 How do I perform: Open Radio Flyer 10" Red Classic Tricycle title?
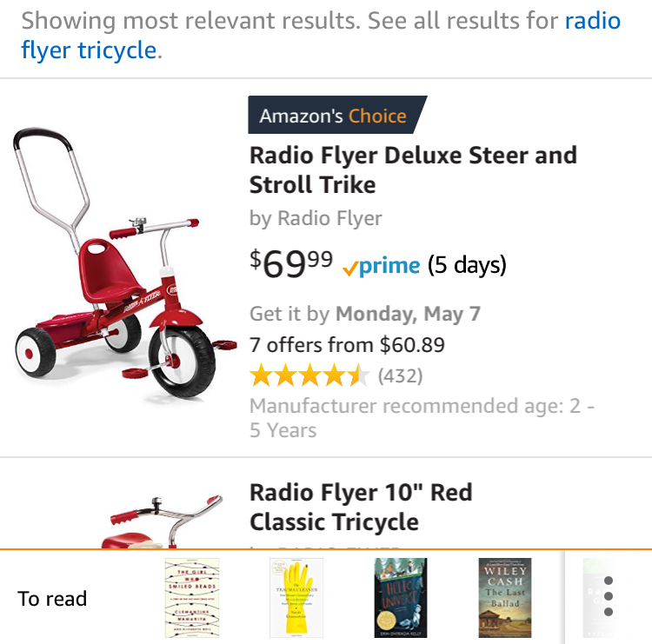click(360, 507)
